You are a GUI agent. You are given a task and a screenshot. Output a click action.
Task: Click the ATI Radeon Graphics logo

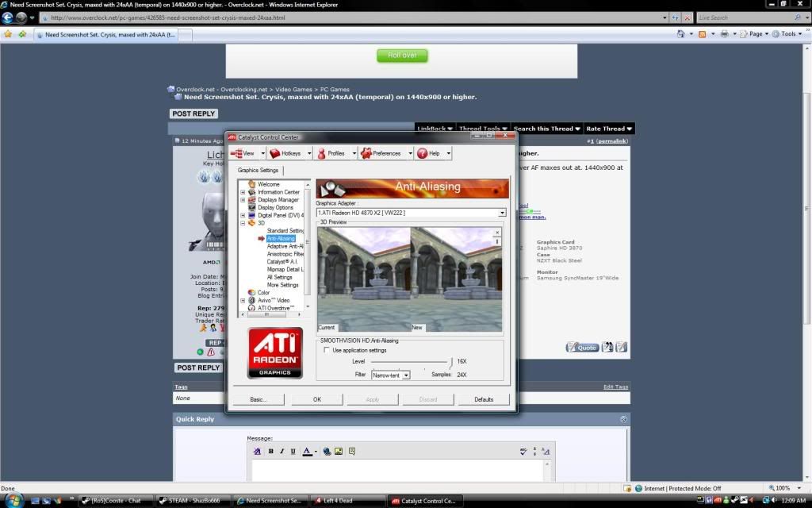coord(275,353)
